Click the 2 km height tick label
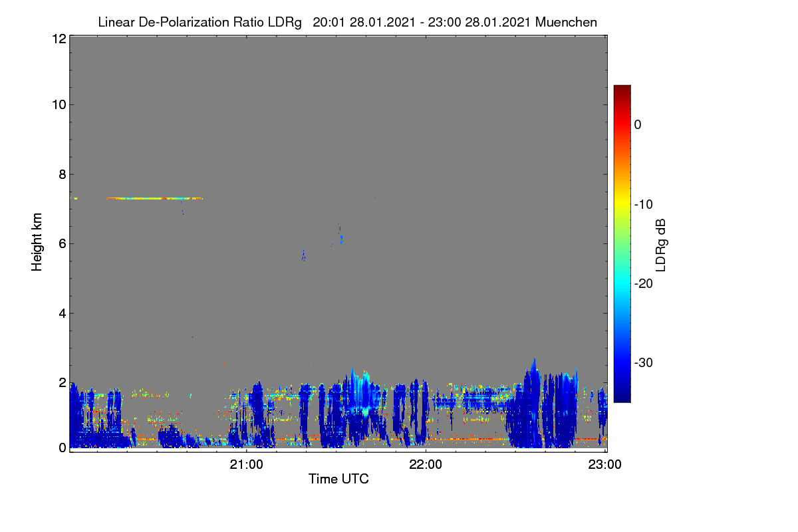798x532 pixels. (x=62, y=382)
